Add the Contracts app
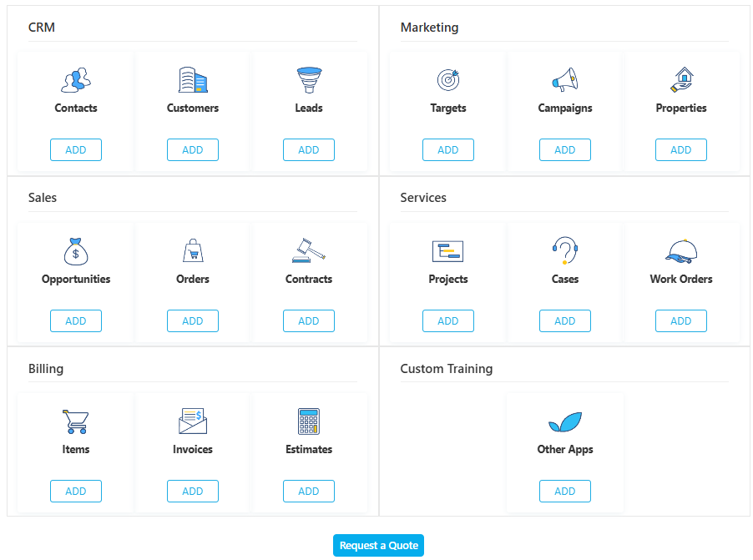The height and width of the screenshot is (560, 753). pos(309,320)
